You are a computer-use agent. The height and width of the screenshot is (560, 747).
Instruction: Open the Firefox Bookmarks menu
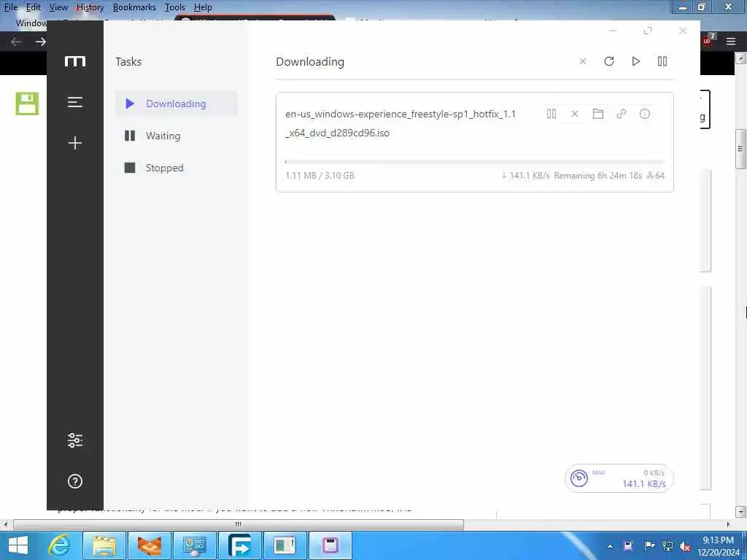tap(134, 7)
